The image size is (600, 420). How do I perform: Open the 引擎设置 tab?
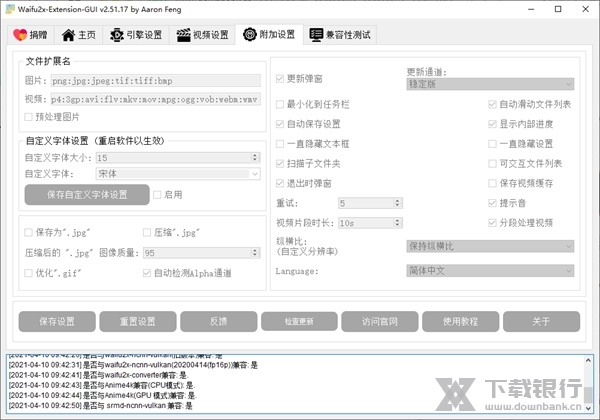[x=136, y=35]
